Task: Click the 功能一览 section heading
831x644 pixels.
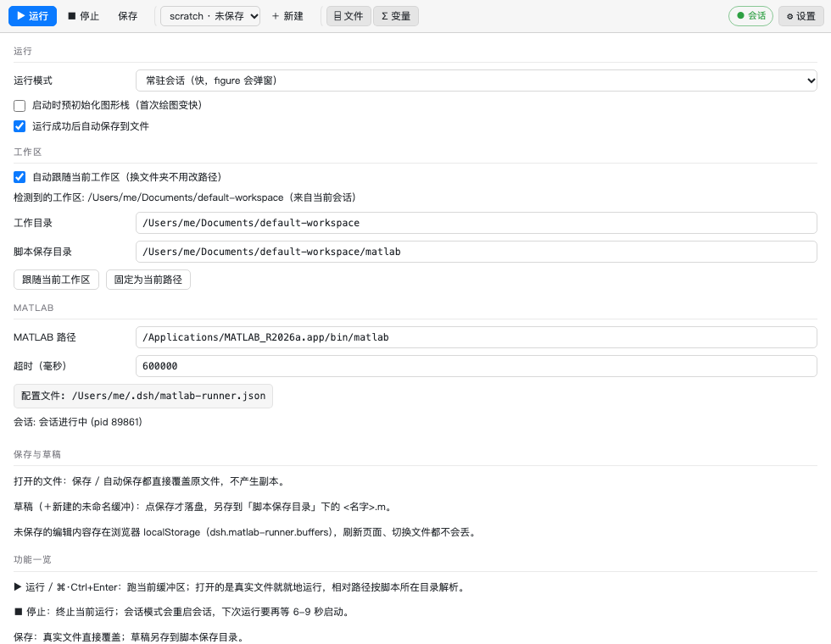Action: (x=32, y=559)
